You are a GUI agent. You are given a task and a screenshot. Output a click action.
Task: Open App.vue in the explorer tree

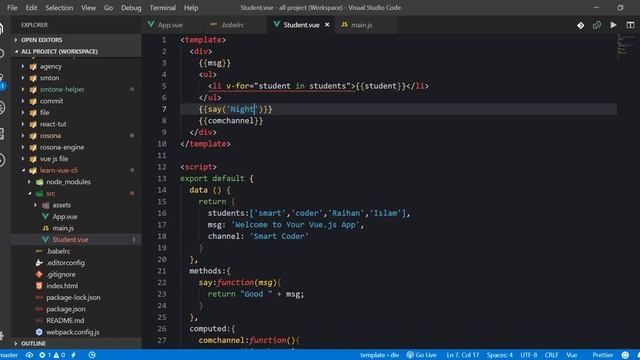(64, 217)
